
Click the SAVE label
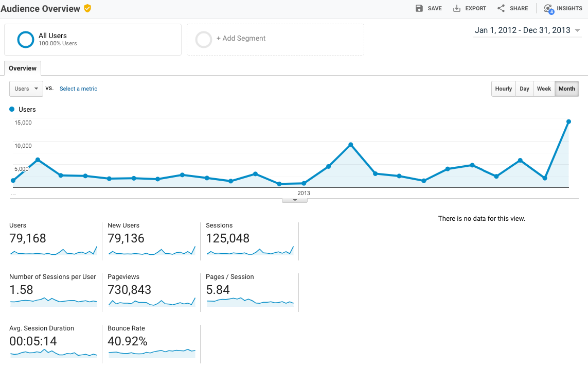pyautogui.click(x=435, y=8)
